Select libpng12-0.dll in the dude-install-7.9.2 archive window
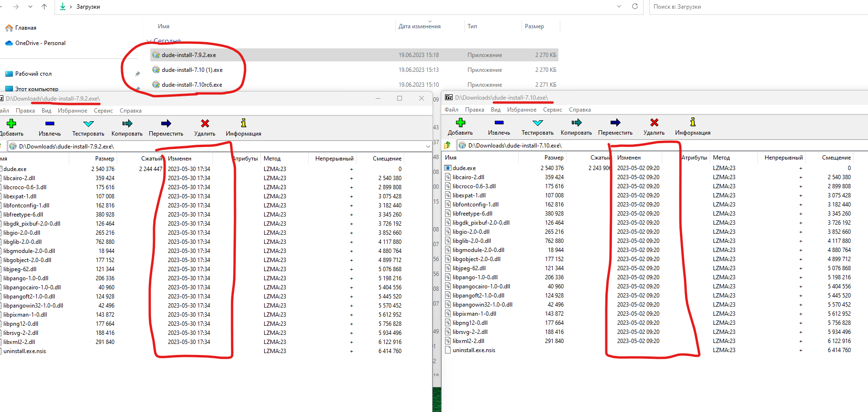 coord(21,324)
